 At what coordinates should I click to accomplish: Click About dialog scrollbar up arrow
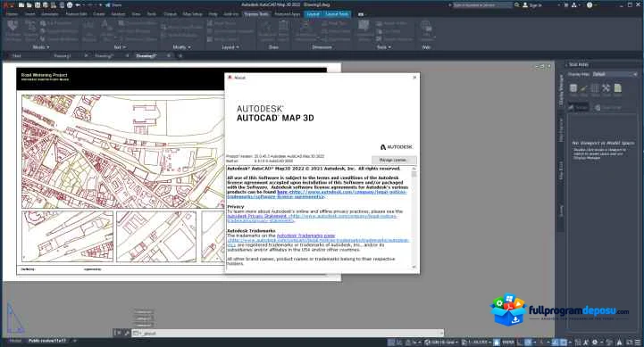(x=414, y=169)
